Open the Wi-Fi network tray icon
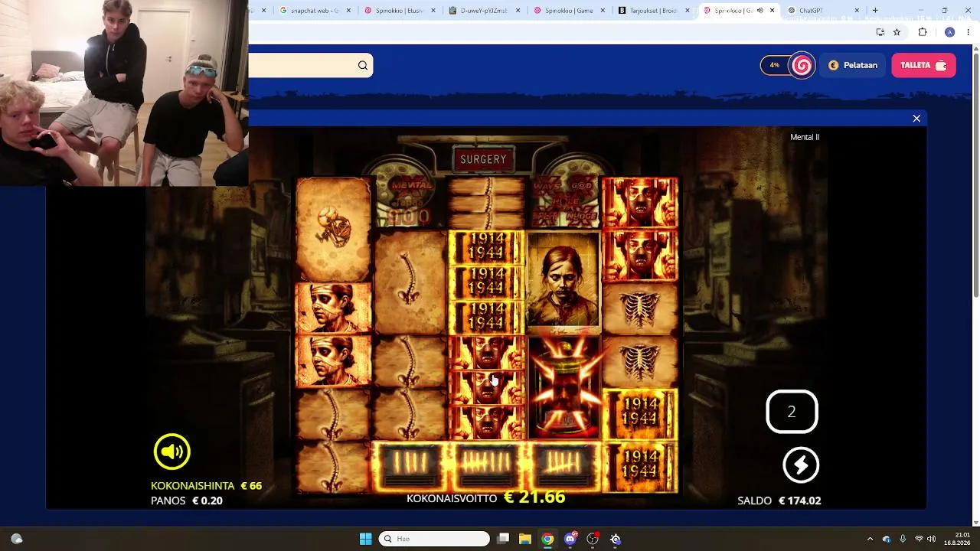 point(919,539)
